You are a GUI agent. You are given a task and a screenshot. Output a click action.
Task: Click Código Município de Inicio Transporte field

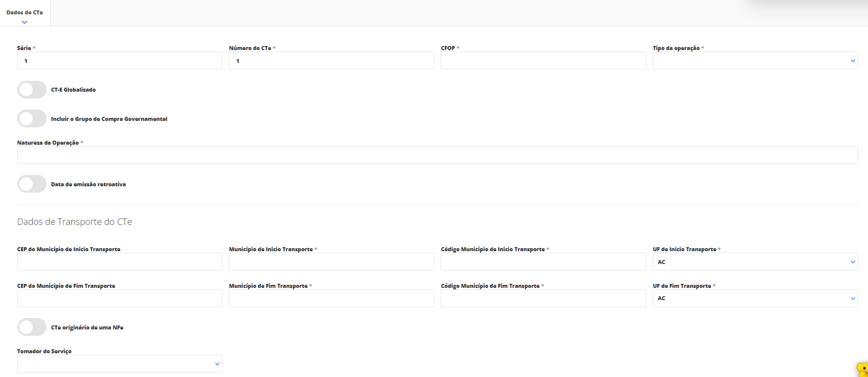[x=543, y=262]
